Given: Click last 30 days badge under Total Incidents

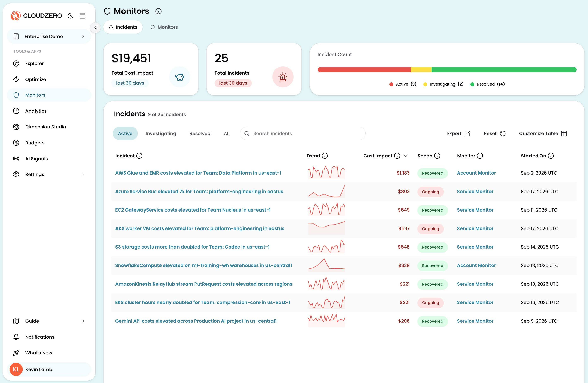Looking at the screenshot, I should 233,83.
